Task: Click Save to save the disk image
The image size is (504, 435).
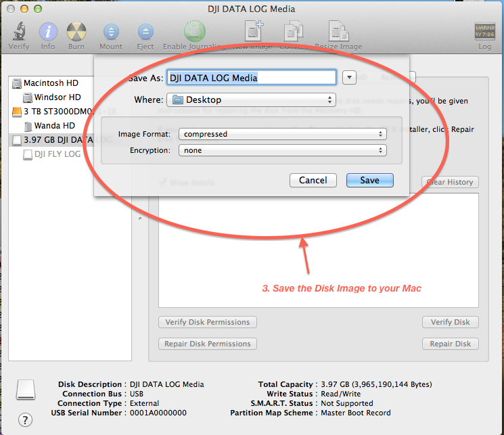Action: pyautogui.click(x=369, y=180)
